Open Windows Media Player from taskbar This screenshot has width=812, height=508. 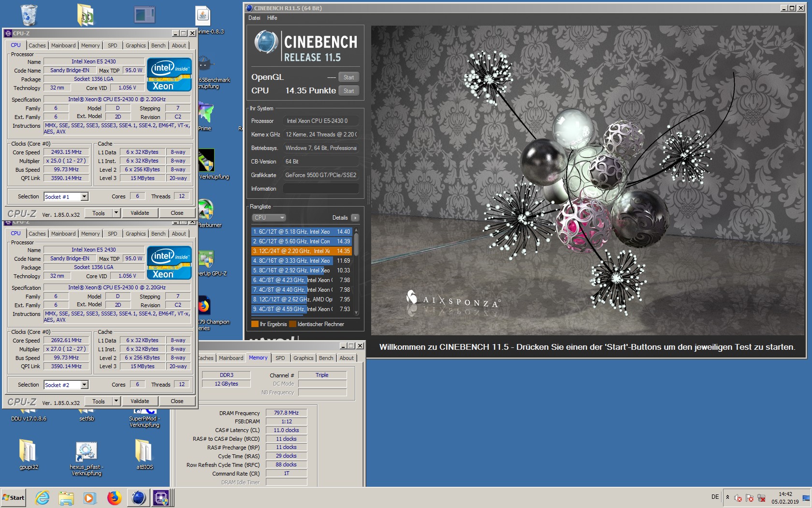[90, 498]
